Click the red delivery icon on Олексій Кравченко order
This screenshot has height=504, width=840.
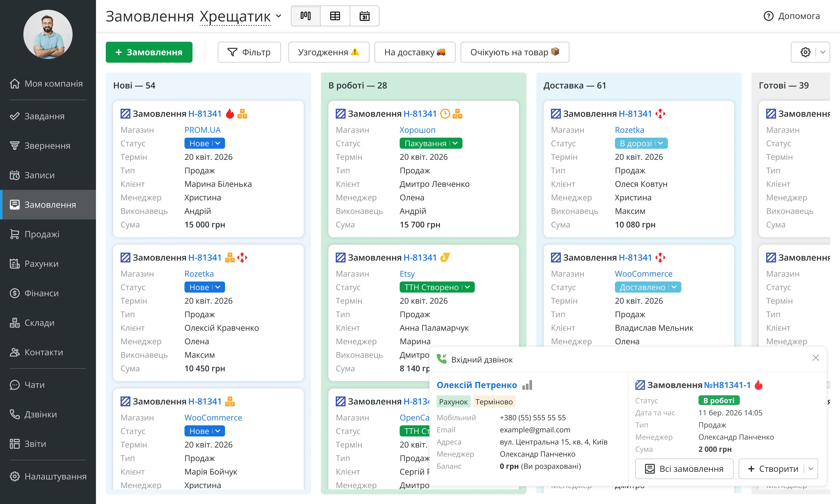click(x=242, y=257)
